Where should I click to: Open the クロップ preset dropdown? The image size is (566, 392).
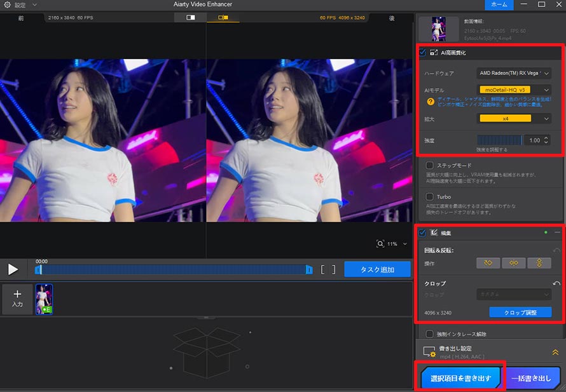pyautogui.click(x=514, y=294)
